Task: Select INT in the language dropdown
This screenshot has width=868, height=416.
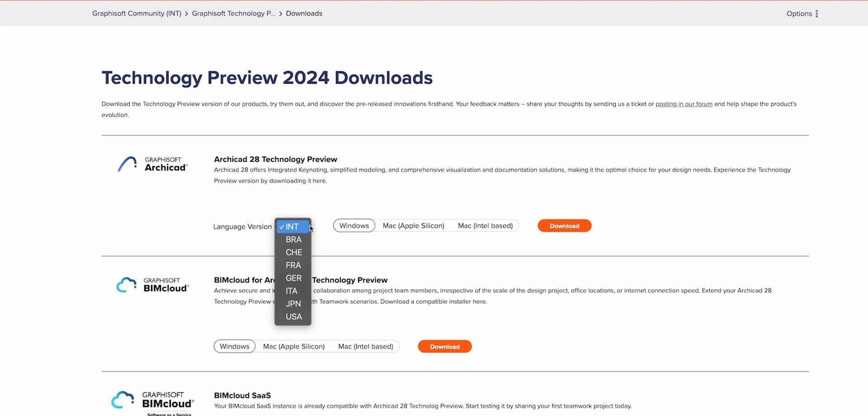Action: [x=292, y=227]
